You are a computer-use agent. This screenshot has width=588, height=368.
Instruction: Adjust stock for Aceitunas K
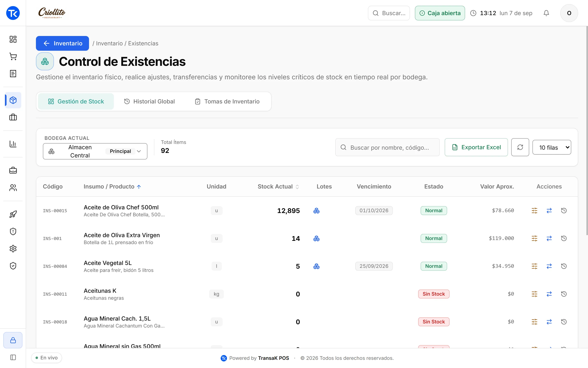coord(534,294)
